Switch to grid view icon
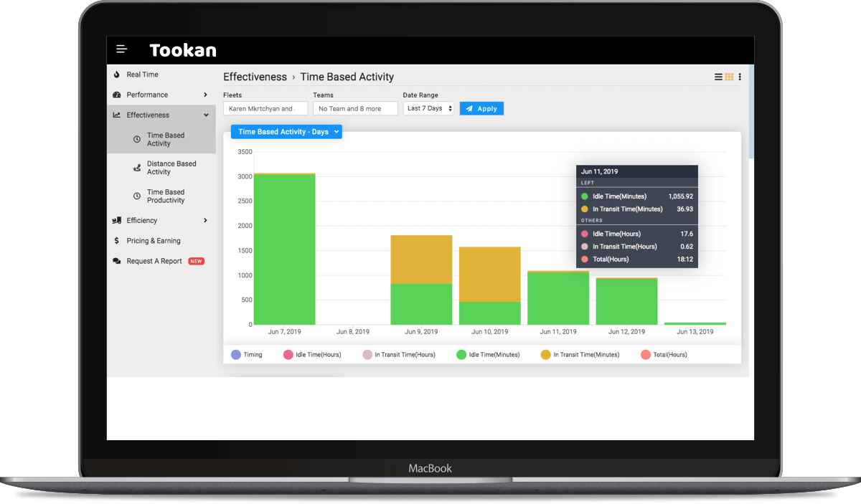This screenshot has width=861, height=504. (x=729, y=77)
